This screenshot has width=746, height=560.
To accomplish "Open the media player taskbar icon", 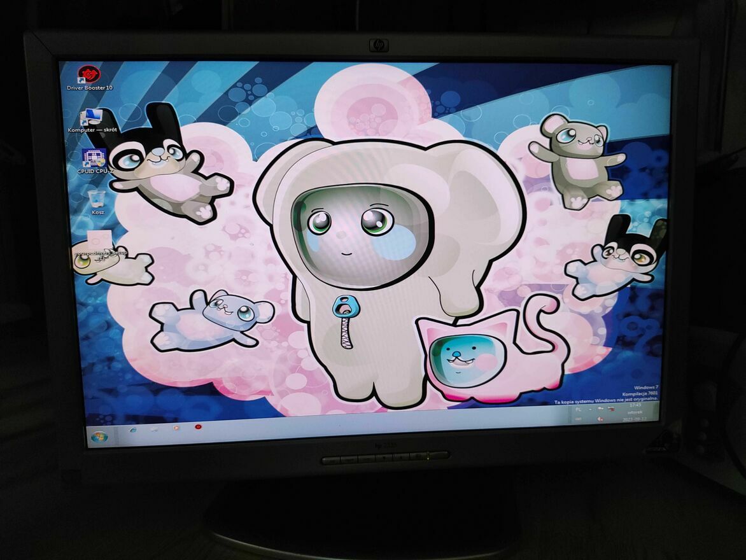I will tap(176, 428).
